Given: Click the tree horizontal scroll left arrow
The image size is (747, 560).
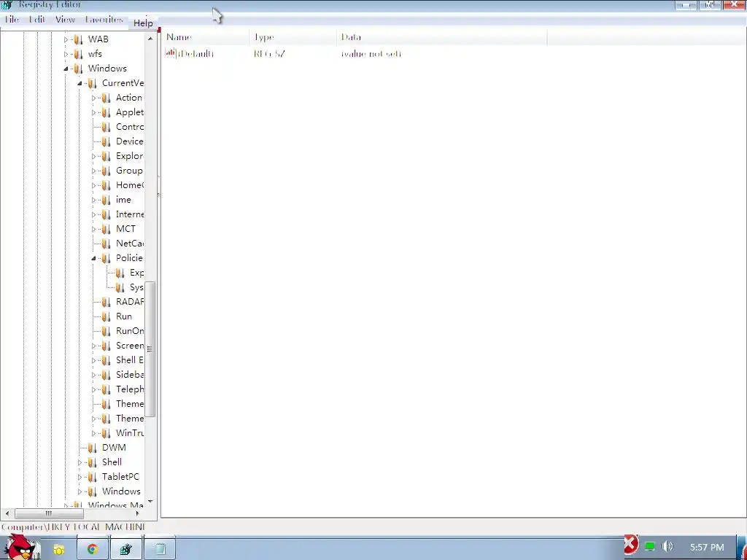Looking at the screenshot, I should [x=7, y=513].
